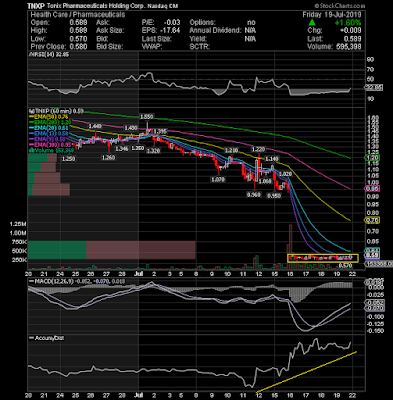Click the RSI current value tag

tap(374, 88)
